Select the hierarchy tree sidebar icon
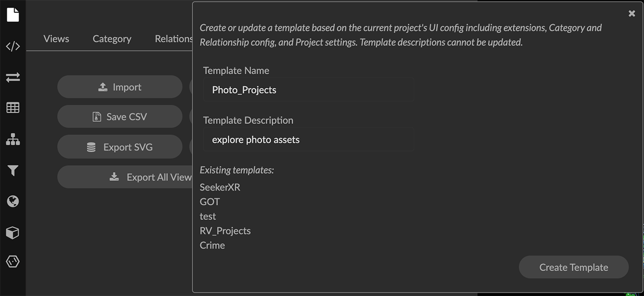 [13, 139]
